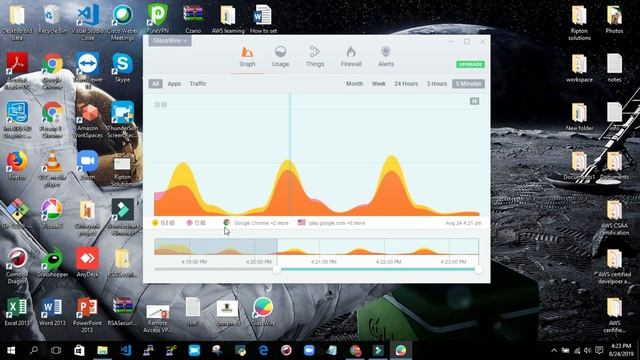This screenshot has height=360, width=640.
Task: Open the Things tab
Action: point(315,57)
